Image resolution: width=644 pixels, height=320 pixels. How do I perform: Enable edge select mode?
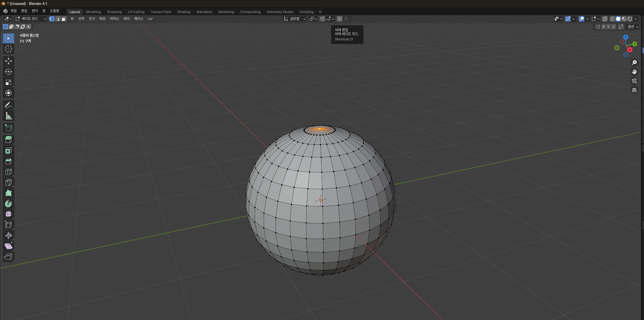[58, 19]
